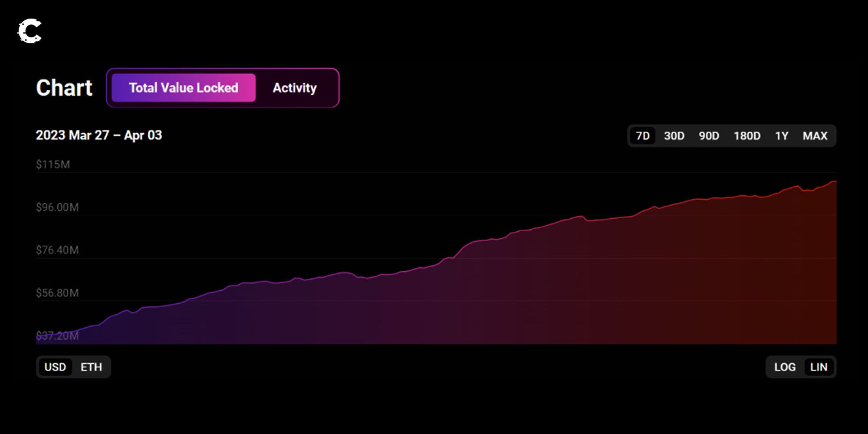Click the Chart heading
Viewport: 868px width, 434px height.
[64, 88]
